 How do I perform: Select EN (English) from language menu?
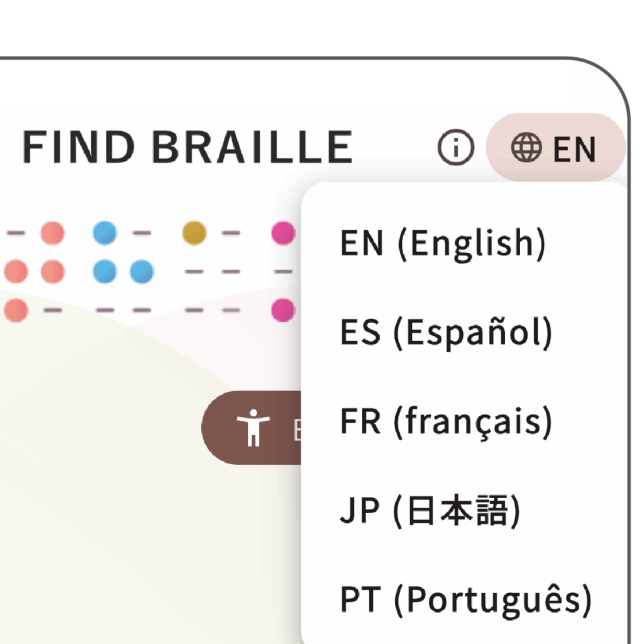[x=442, y=243]
